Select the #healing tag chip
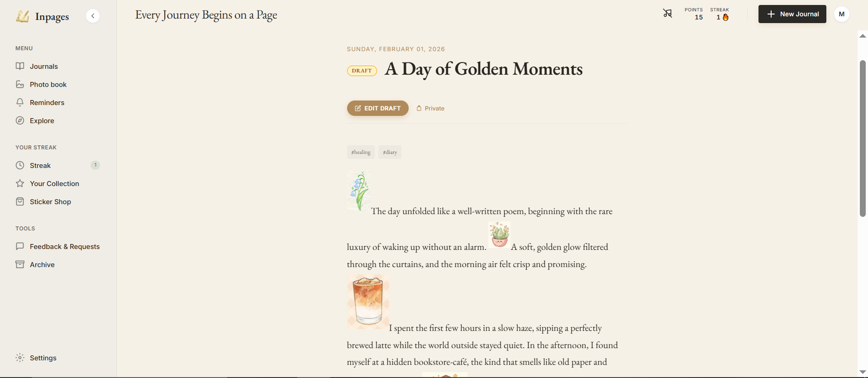Image resolution: width=868 pixels, height=378 pixels. pos(360,152)
